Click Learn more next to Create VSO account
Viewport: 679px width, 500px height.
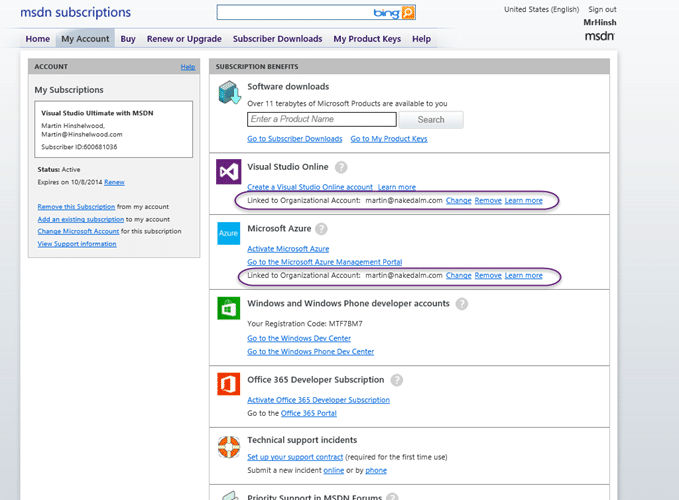[x=397, y=187]
